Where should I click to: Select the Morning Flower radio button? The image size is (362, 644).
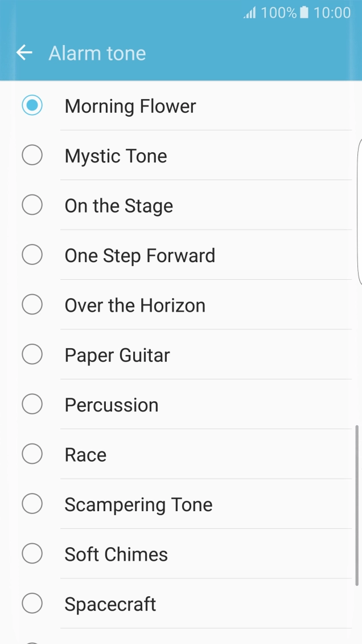point(32,105)
